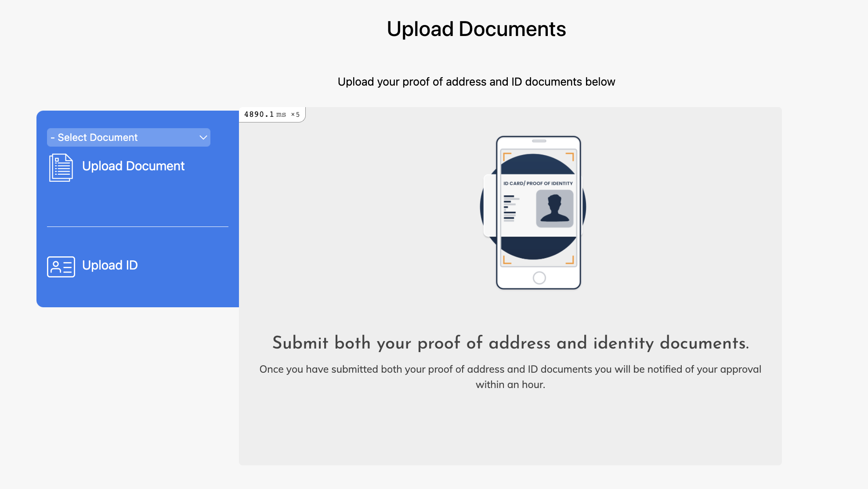
Task: Click the 'Submit both your proof' heading
Action: [510, 343]
